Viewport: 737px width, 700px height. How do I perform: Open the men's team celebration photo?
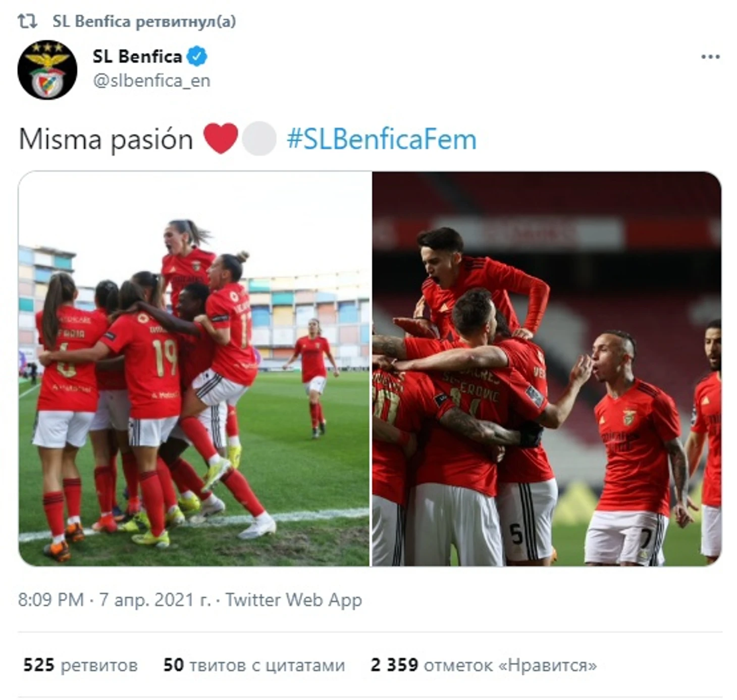pyautogui.click(x=547, y=369)
